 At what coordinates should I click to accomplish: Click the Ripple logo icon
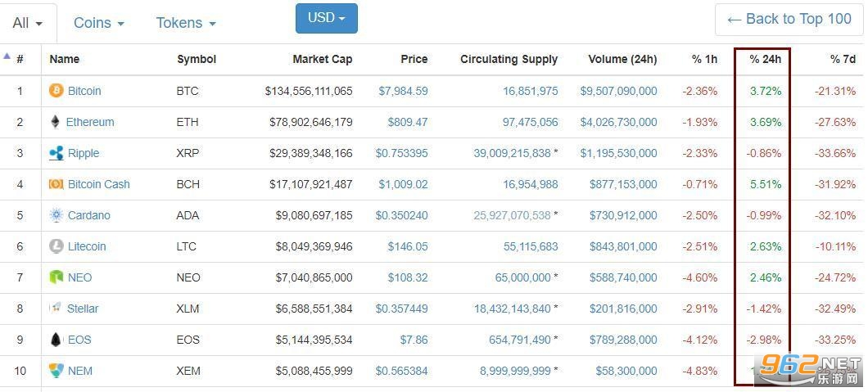56,153
